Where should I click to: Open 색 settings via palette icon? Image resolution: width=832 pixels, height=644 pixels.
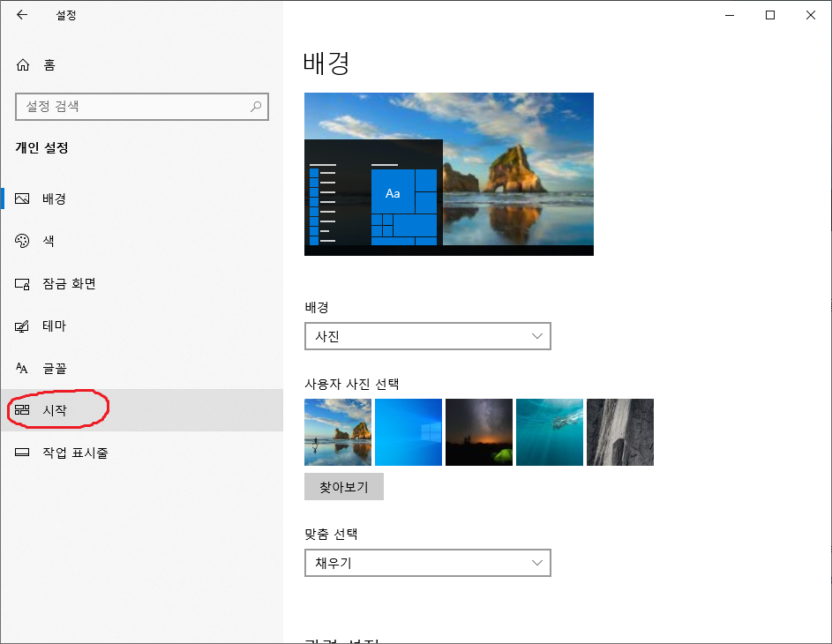pos(23,241)
